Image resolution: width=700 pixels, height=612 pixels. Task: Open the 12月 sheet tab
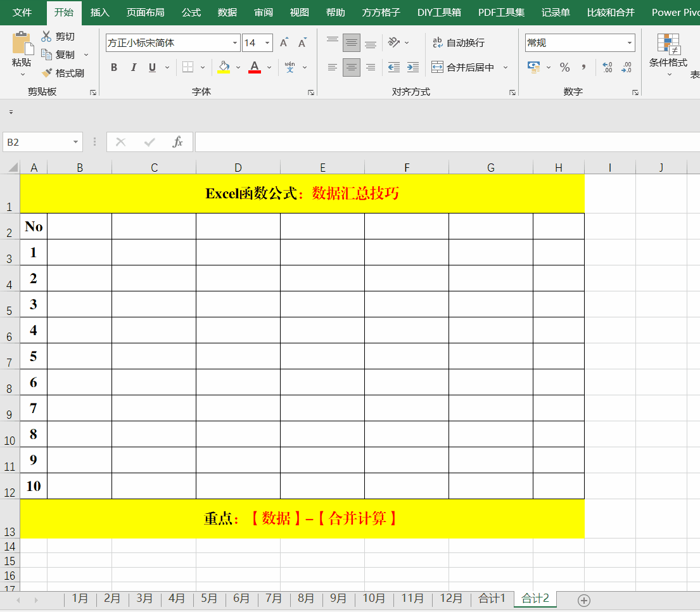pyautogui.click(x=451, y=599)
